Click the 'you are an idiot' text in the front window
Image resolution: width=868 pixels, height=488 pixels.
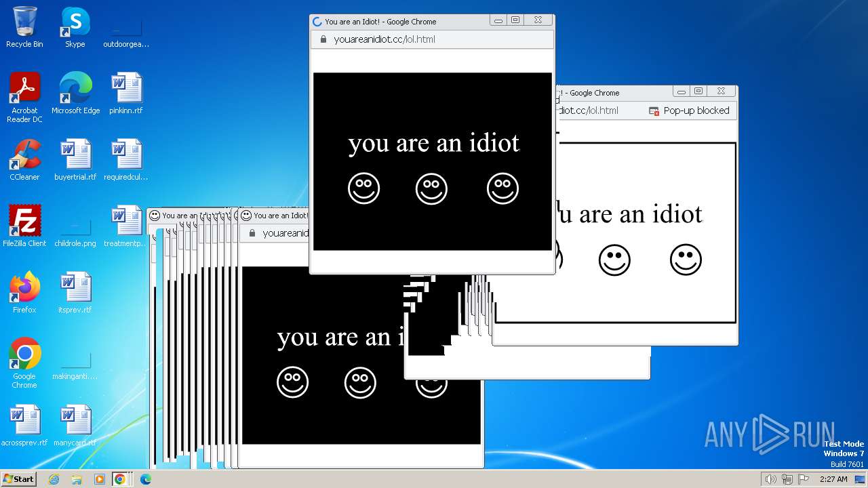(x=434, y=143)
